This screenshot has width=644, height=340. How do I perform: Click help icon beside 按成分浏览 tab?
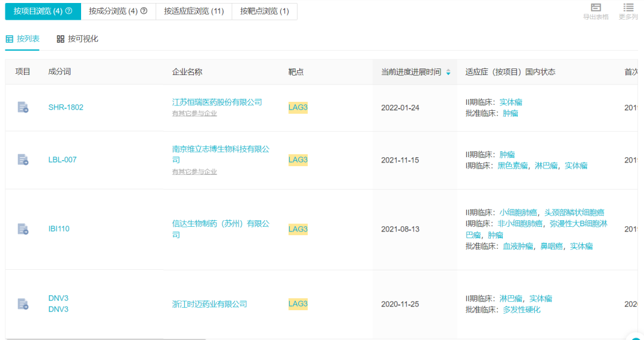(144, 11)
